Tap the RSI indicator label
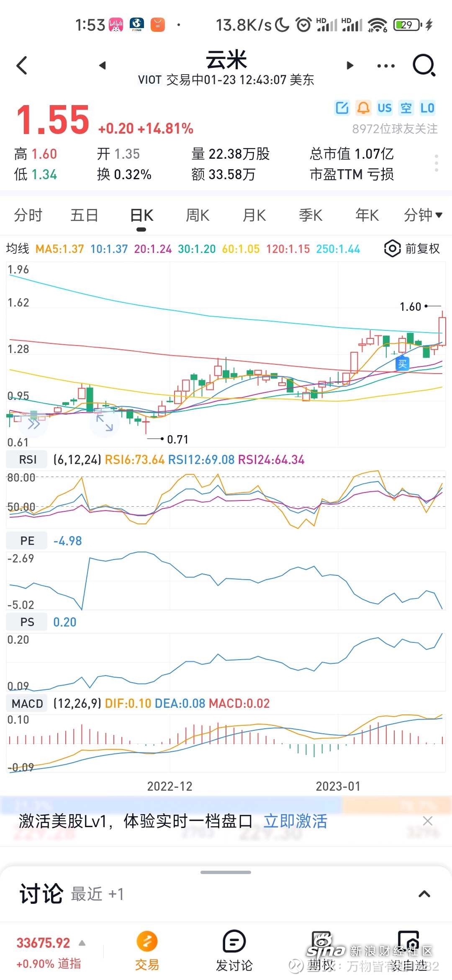The image size is (452, 980). point(28,459)
